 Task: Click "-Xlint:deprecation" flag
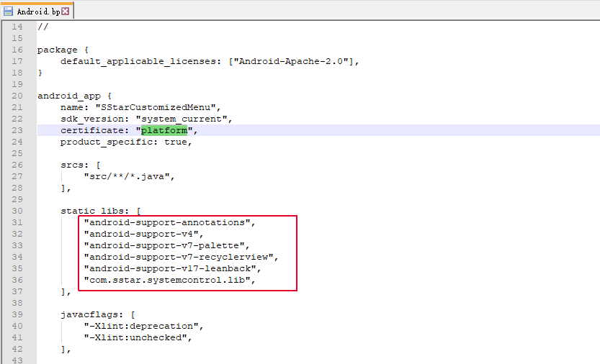(x=141, y=326)
